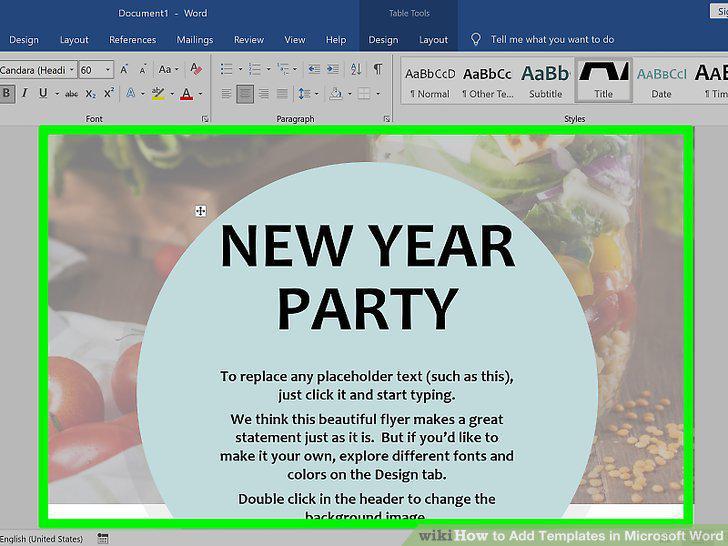Toggle Center alignment
Viewport: 728px width, 546px height.
coord(245,94)
